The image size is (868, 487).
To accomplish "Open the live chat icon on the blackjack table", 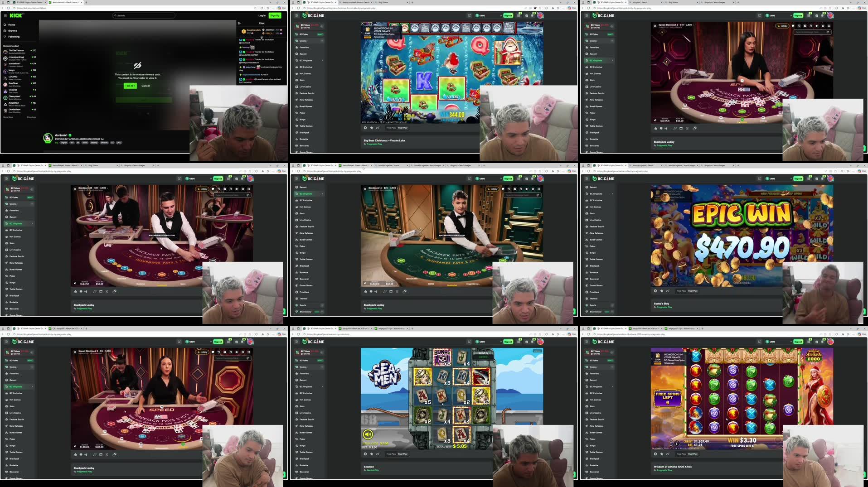I will pos(794,26).
